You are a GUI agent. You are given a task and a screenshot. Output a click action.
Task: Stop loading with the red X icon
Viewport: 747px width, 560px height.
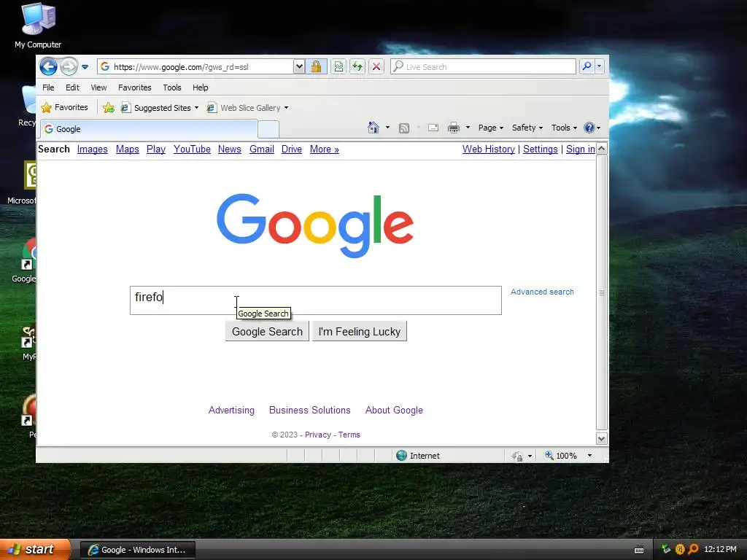(x=376, y=66)
